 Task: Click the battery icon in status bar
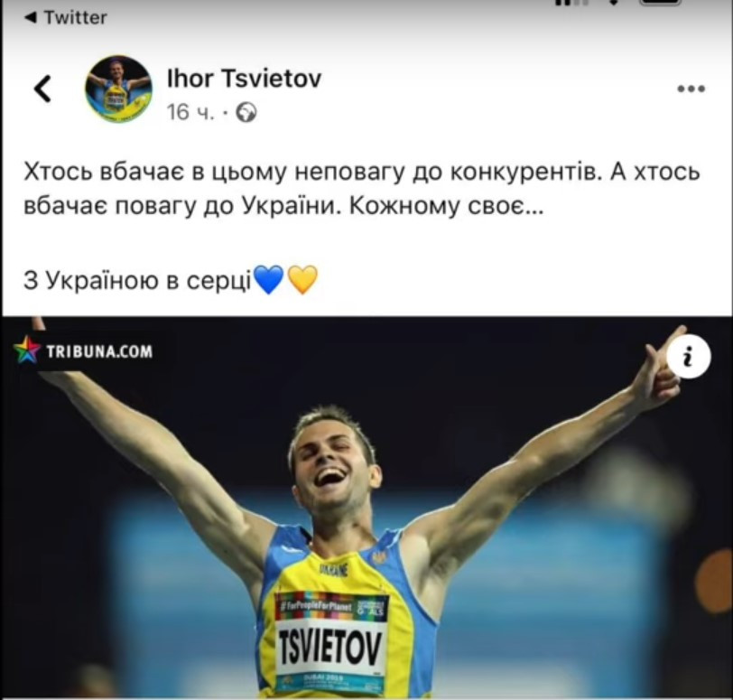660,3
